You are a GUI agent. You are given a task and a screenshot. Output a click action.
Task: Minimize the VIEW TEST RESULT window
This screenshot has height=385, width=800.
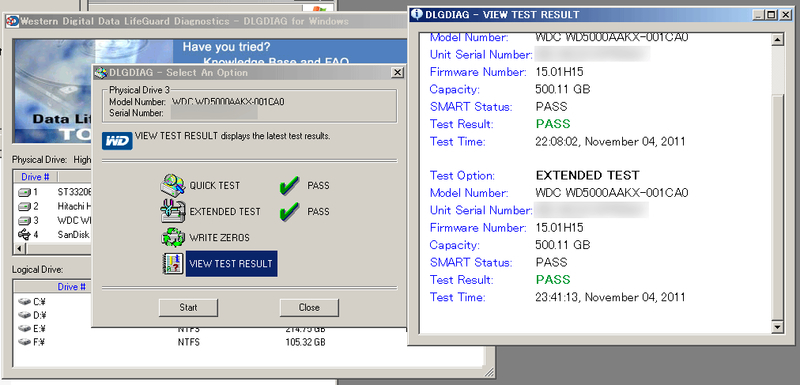[759, 15]
